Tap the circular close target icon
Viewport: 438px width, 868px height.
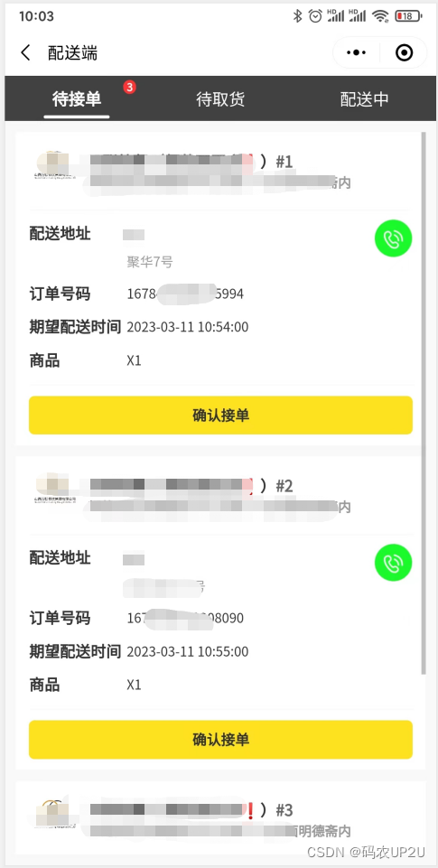coord(405,53)
